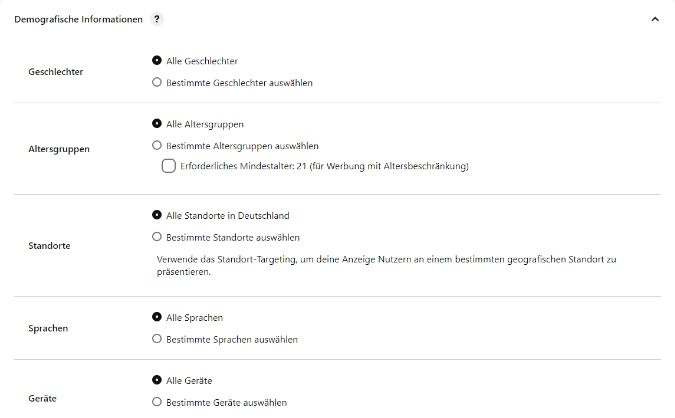Select the Alle Geschlechter radio option

click(x=157, y=61)
